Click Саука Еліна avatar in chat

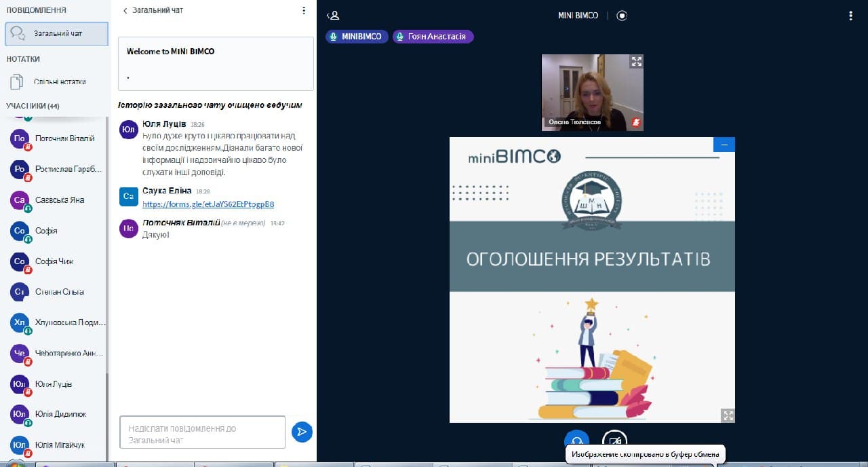(129, 196)
